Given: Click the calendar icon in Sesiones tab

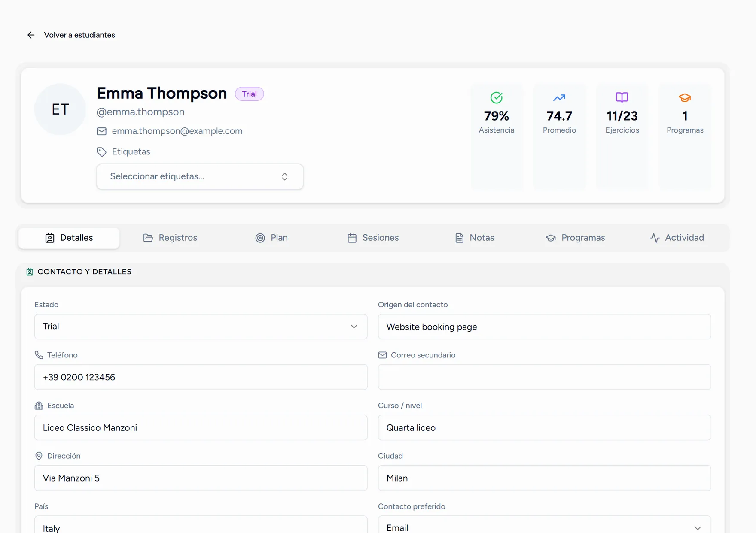Looking at the screenshot, I should point(352,238).
